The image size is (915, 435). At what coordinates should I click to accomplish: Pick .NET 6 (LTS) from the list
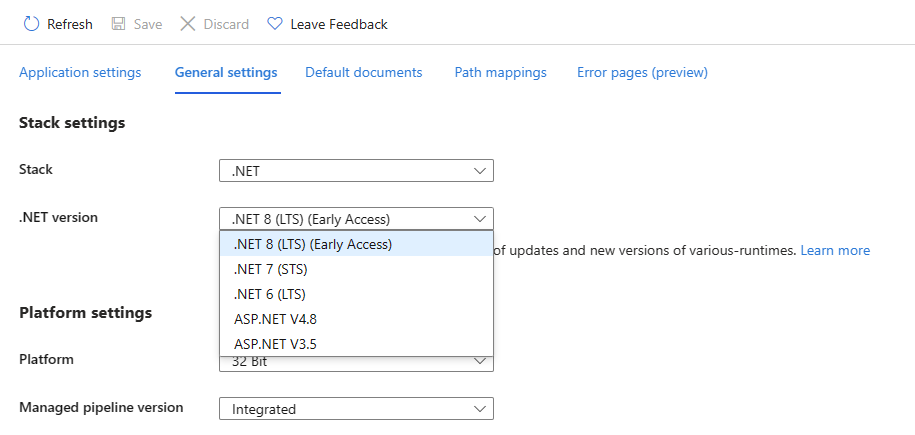(357, 294)
